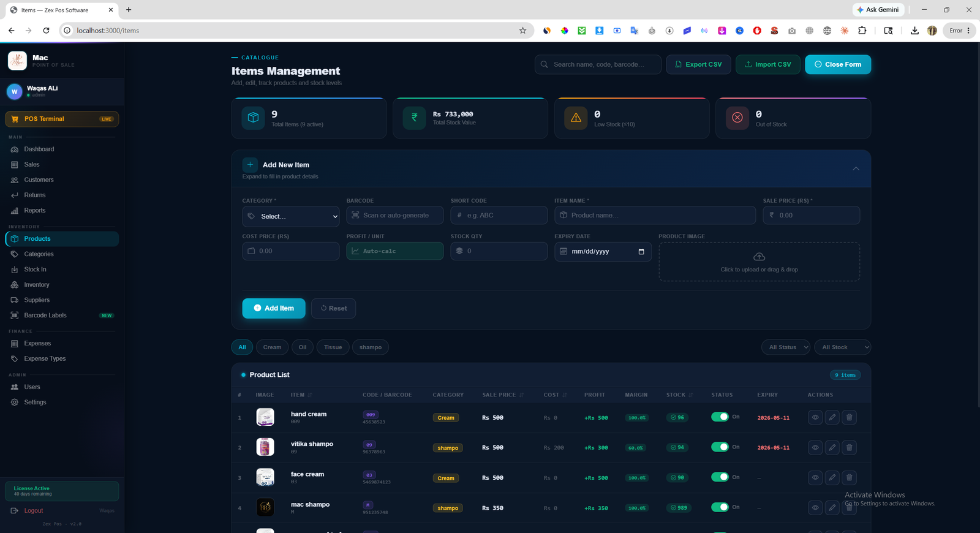View details of mac shampo item
Viewport: 980px width, 533px height.
tap(815, 507)
